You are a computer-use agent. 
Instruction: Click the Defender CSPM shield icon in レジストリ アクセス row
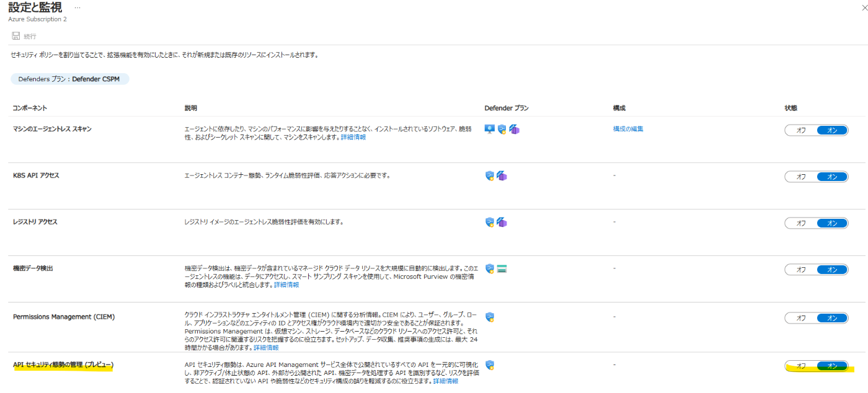pos(490,222)
